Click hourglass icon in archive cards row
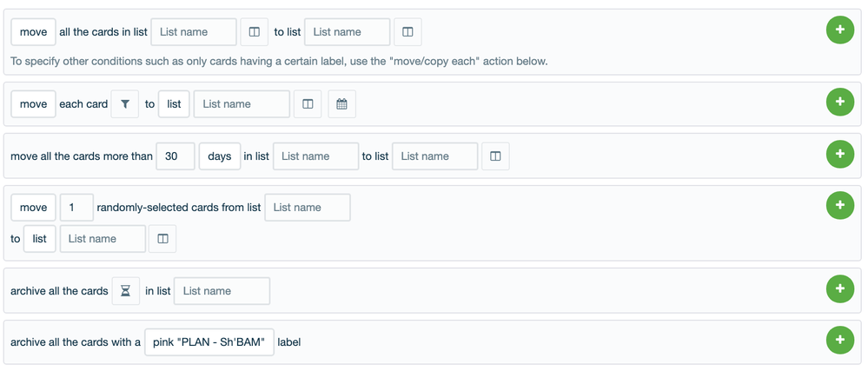The image size is (868, 371). 125,291
